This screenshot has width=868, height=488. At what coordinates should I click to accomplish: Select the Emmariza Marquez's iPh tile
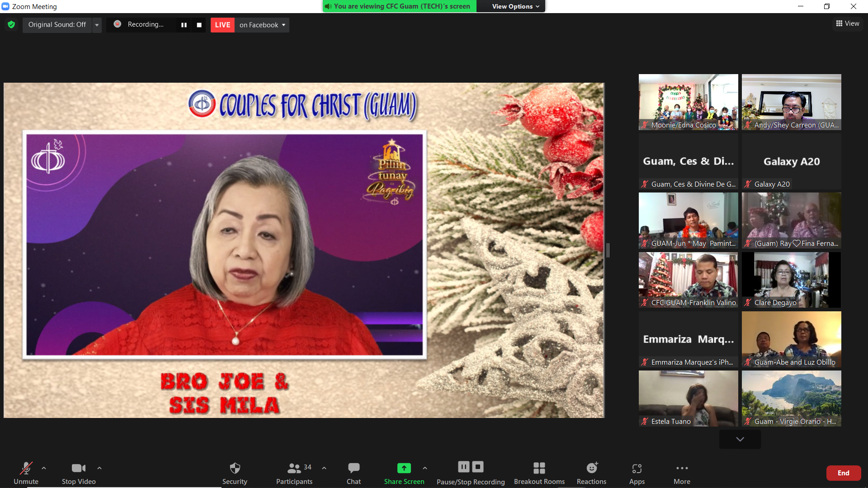coord(688,339)
